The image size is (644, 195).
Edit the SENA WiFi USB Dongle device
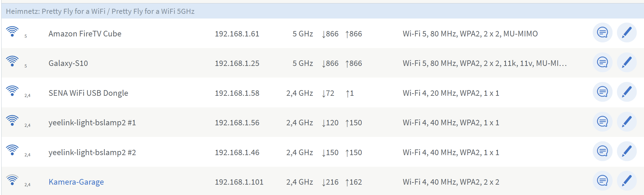click(626, 92)
